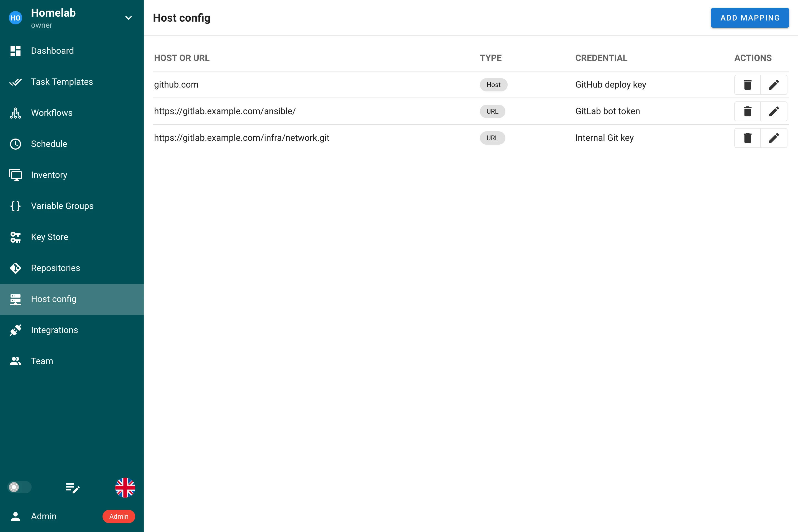Image resolution: width=798 pixels, height=532 pixels.
Task: Select the Host config menu item
Action: pyautogui.click(x=72, y=299)
